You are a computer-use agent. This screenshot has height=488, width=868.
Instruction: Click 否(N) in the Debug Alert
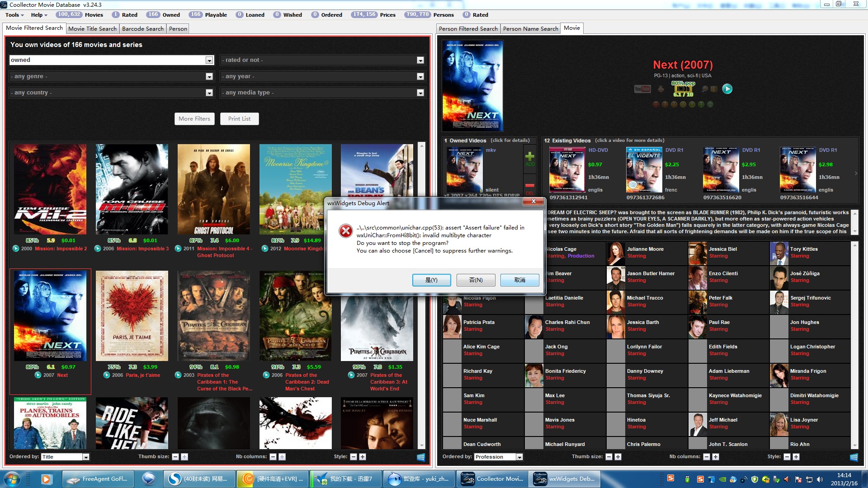tap(476, 280)
